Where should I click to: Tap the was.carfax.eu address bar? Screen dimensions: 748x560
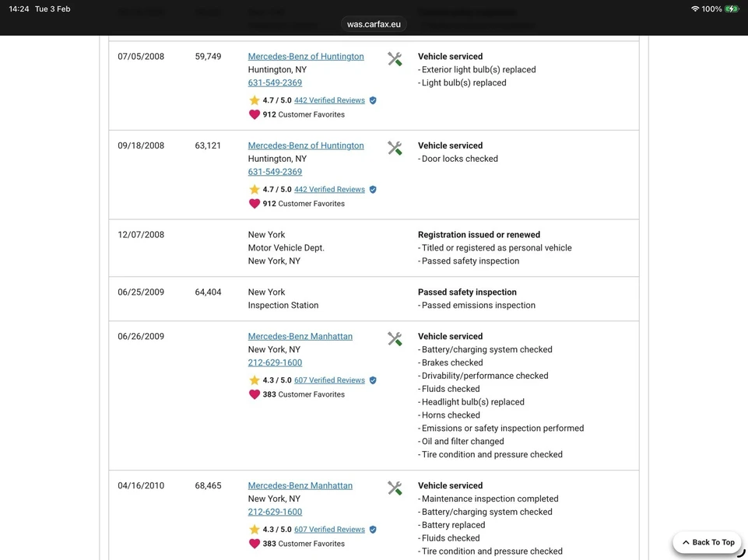pos(374,24)
